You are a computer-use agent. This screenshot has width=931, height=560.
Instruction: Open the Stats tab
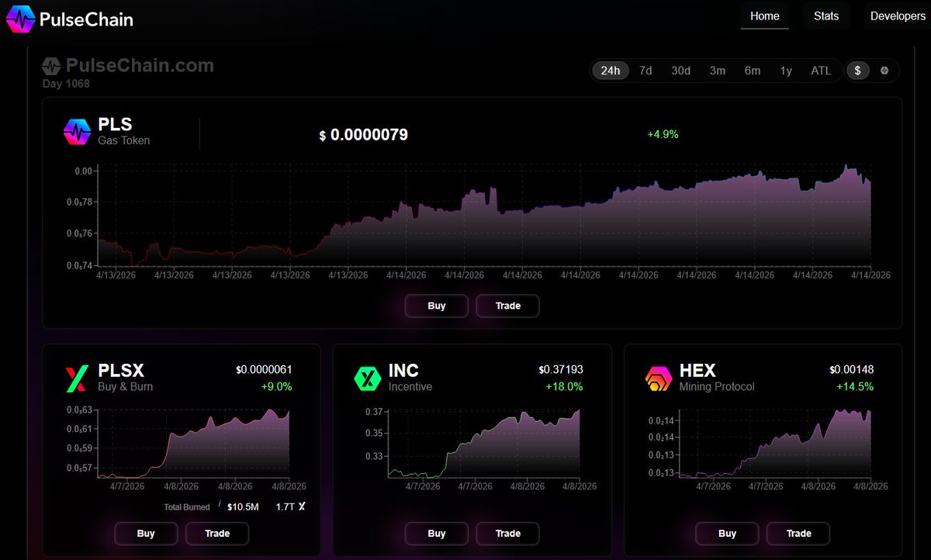(x=826, y=16)
